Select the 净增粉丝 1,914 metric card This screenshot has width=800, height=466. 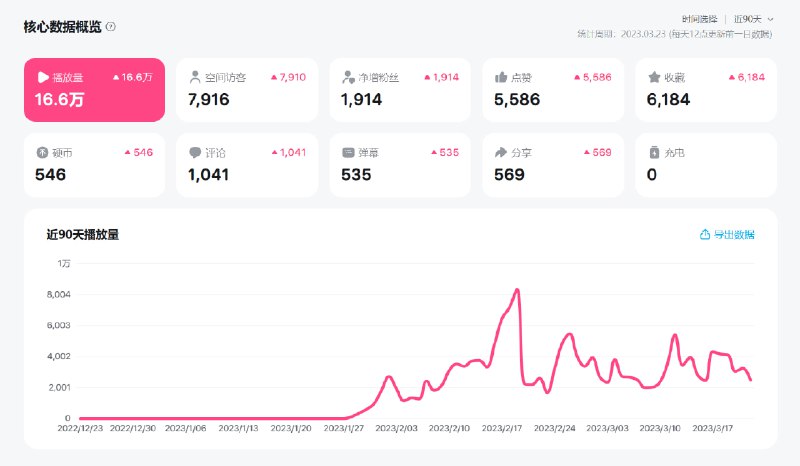[400, 90]
